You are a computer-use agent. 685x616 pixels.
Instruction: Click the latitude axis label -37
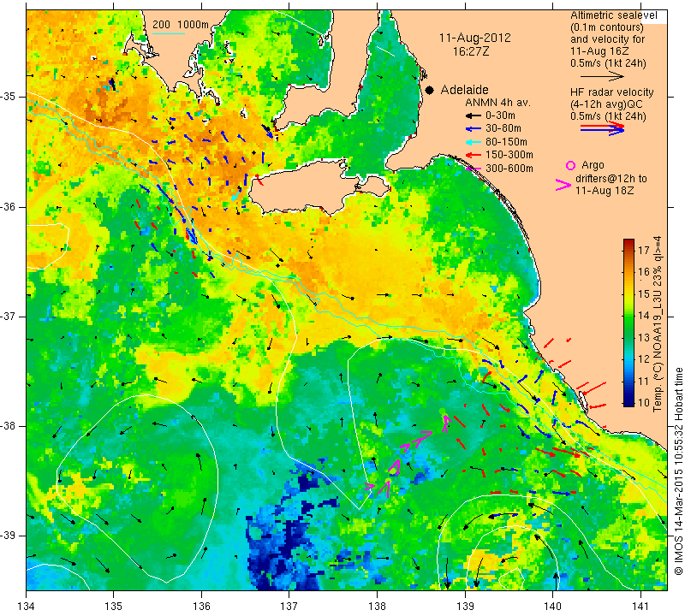pyautogui.click(x=9, y=316)
